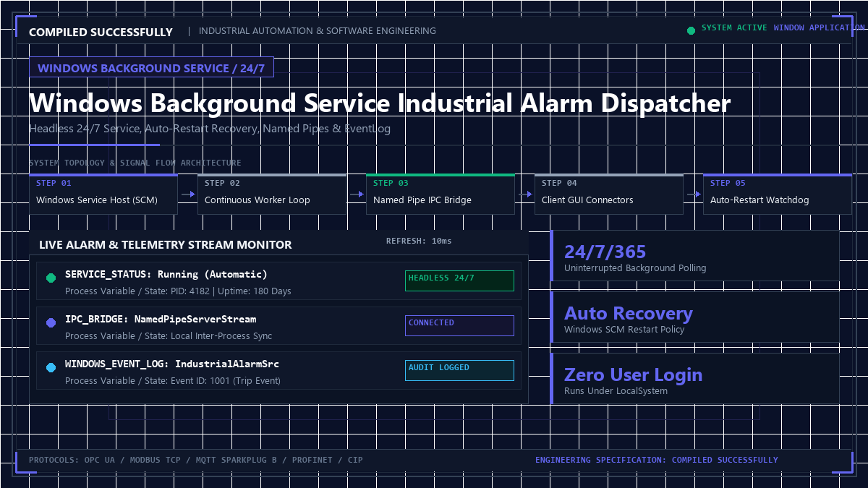
Task: Click the purple IPC_BRIDGE indicator dot
Action: pos(51,323)
